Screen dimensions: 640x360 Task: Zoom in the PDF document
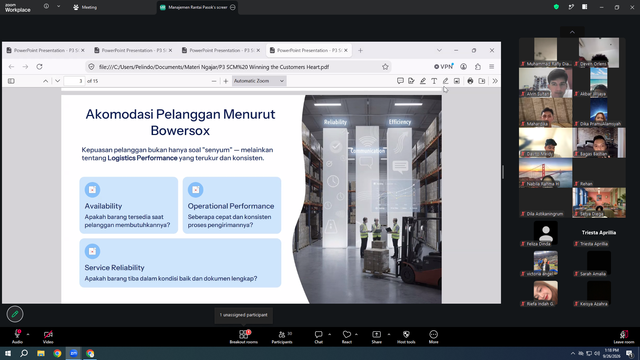226,81
